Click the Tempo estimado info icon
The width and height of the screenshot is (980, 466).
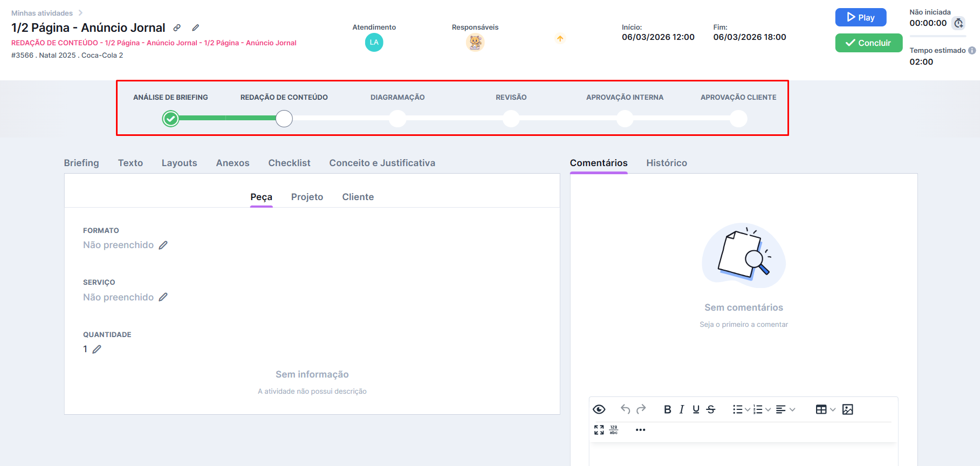click(972, 51)
